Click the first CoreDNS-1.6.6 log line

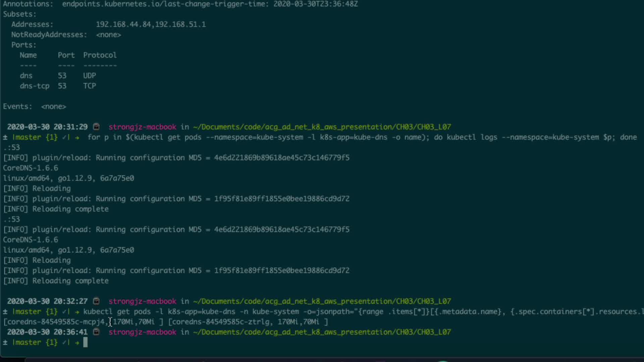(31, 168)
